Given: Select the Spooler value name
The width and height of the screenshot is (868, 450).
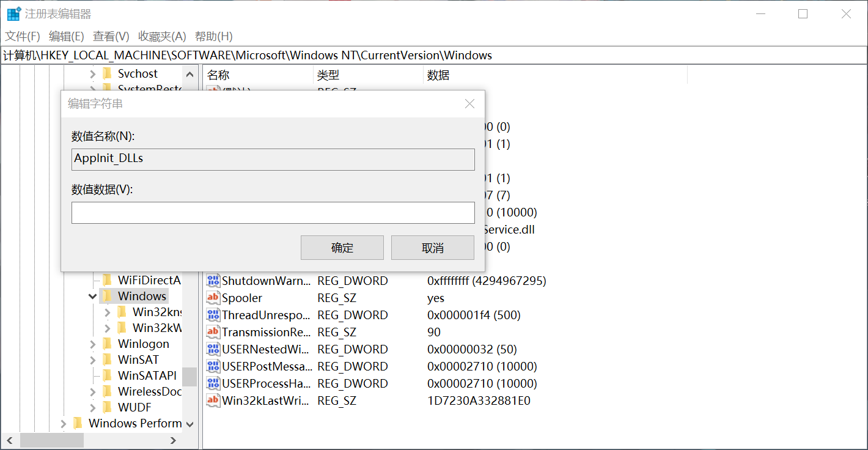Looking at the screenshot, I should (242, 298).
